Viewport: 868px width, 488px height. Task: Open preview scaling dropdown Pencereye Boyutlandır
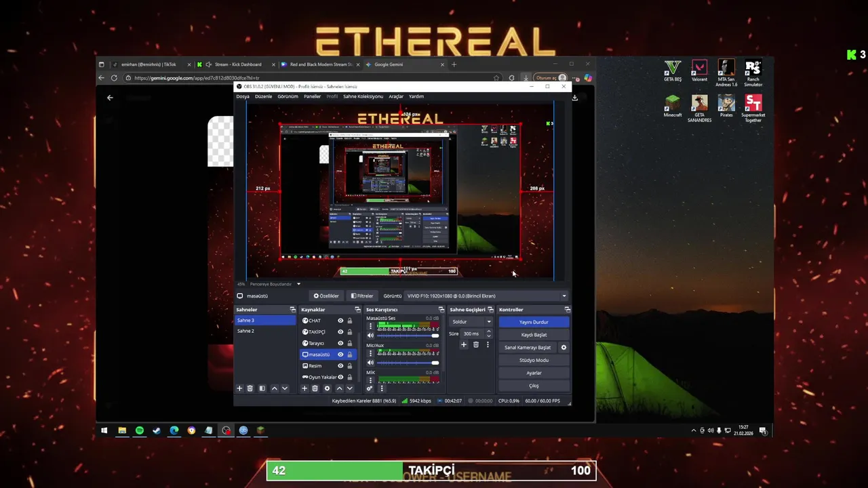275,284
